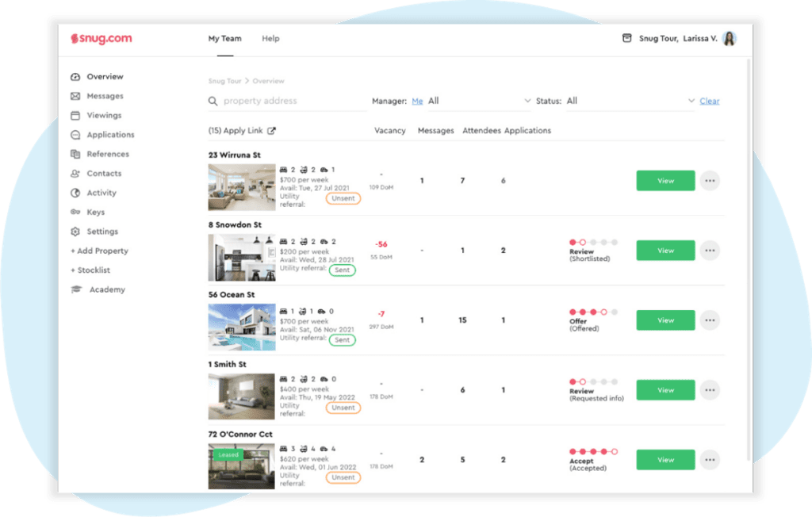Toggle Unsent utility referral for 23 Wirruna St
The width and height of the screenshot is (812, 517).
point(343,198)
